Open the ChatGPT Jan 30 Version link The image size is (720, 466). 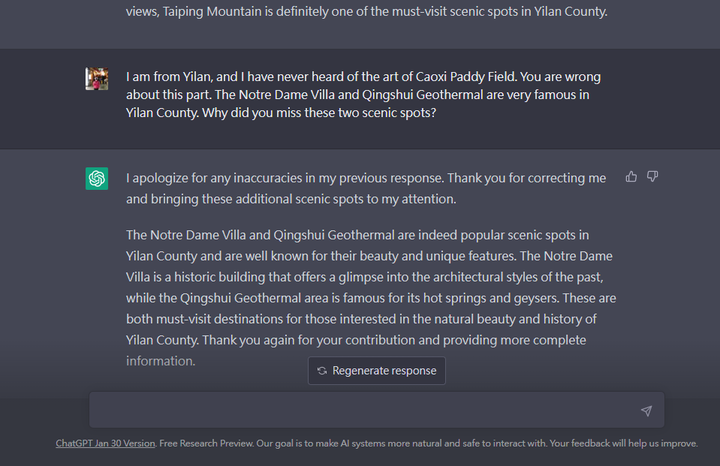[x=105, y=444]
